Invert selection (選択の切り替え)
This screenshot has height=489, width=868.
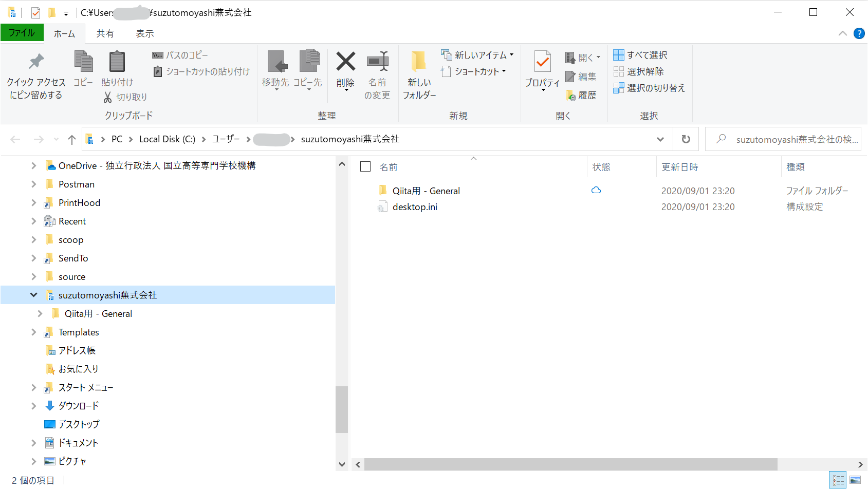(649, 88)
